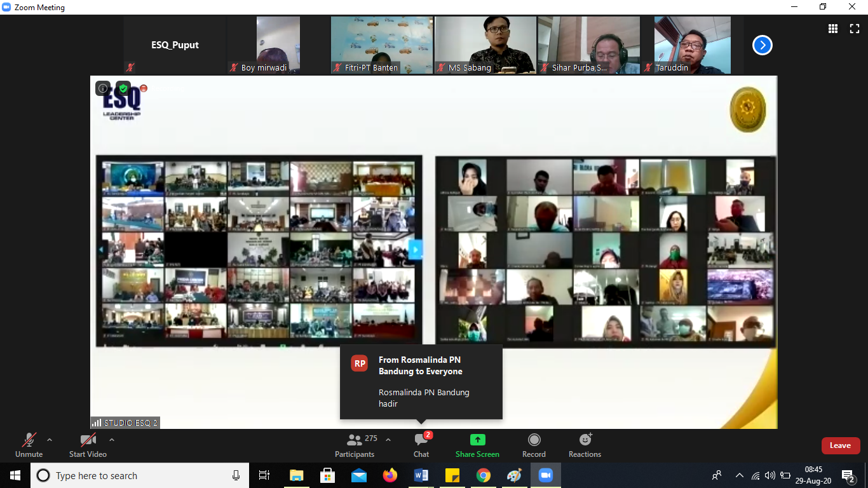Enter full screen mode

click(855, 29)
